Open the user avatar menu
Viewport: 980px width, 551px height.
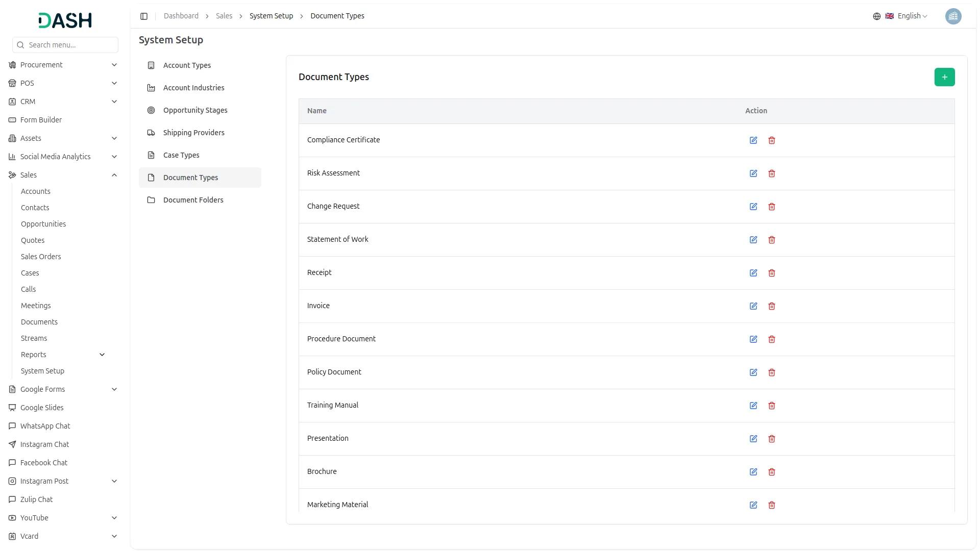coord(953,16)
